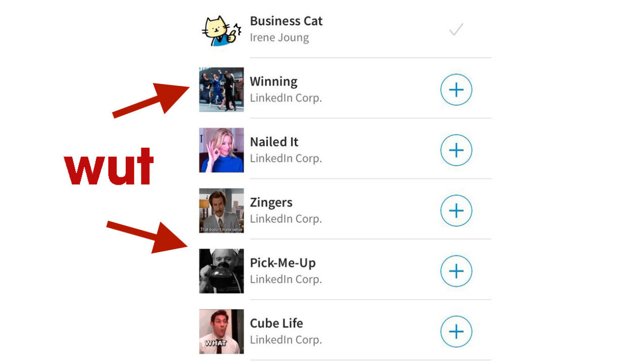Screen dimensions: 644x362
Task: Add the Pick-Me-Up sticker pack
Action: (456, 271)
